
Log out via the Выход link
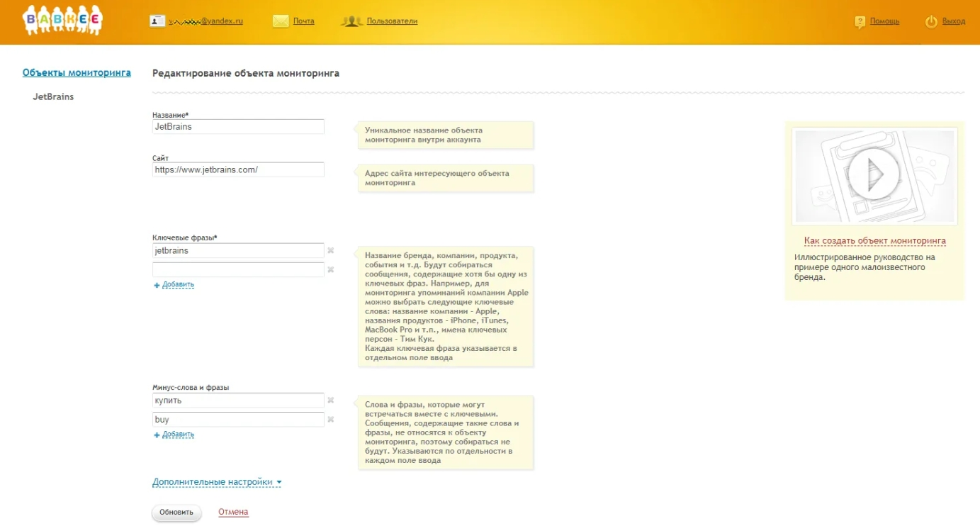tap(954, 21)
